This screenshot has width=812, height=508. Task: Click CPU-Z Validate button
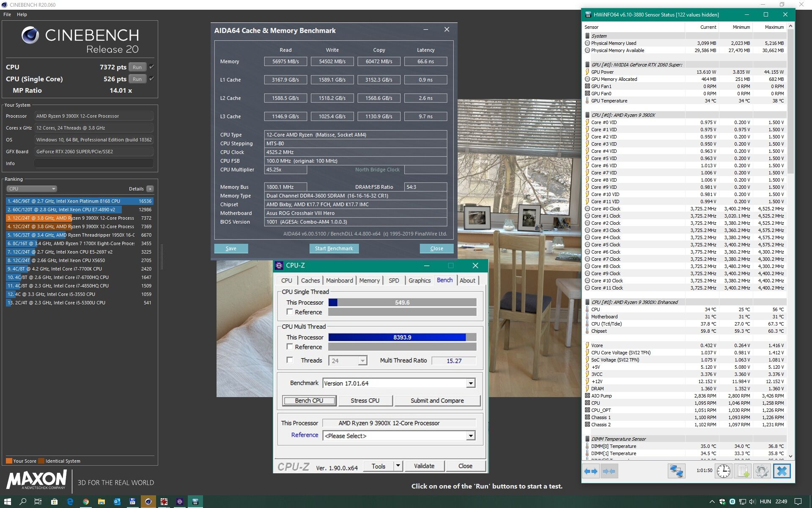coord(424,466)
